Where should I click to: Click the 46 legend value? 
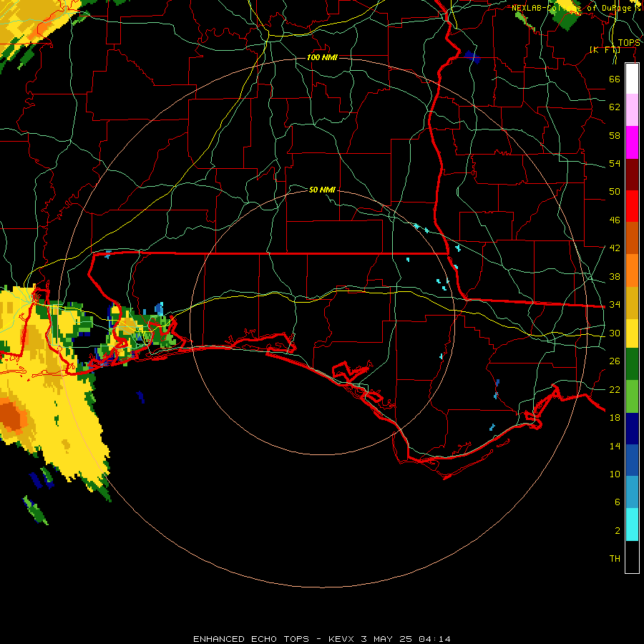(x=615, y=220)
